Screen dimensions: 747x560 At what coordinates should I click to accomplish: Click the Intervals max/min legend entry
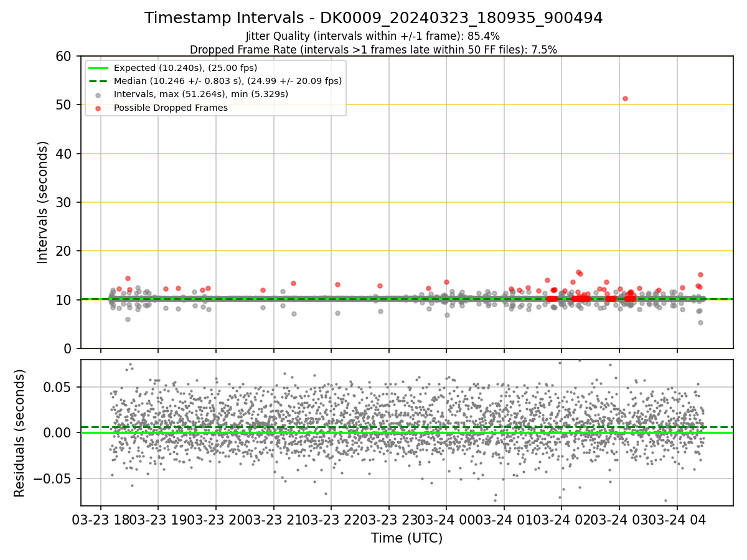[x=201, y=95]
